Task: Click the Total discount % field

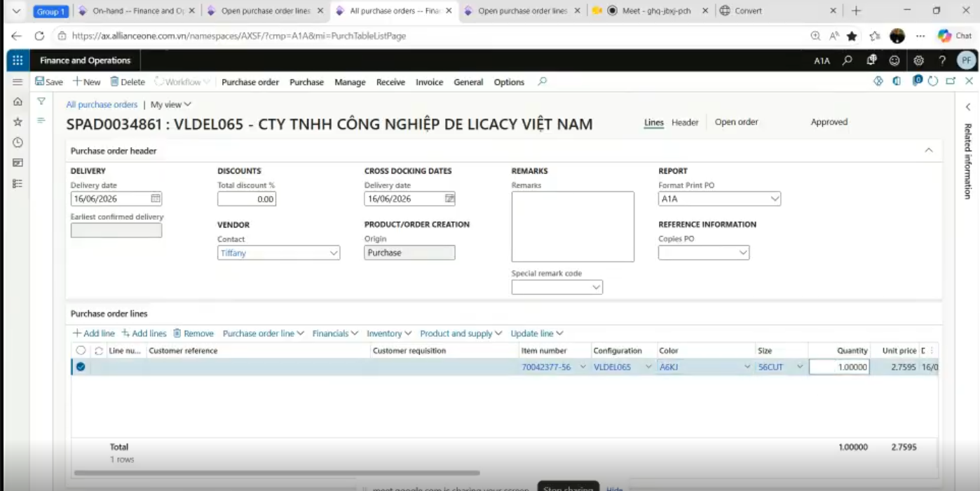Action: pos(247,199)
